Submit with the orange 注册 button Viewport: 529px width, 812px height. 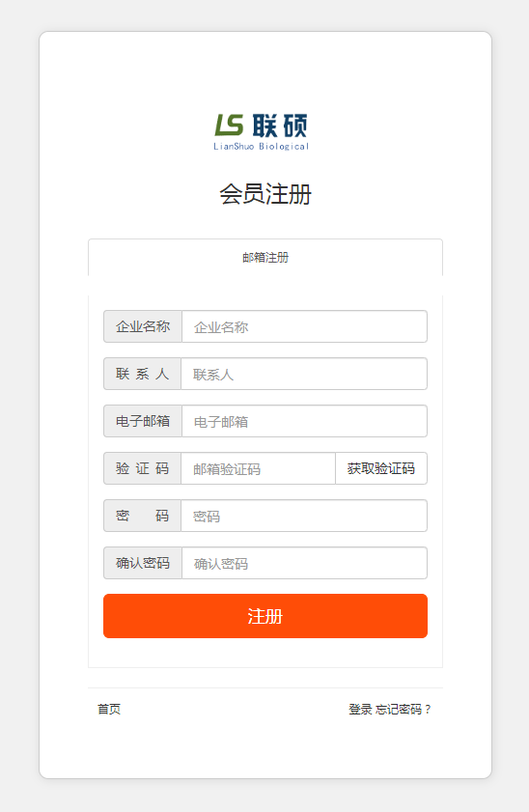(x=265, y=616)
